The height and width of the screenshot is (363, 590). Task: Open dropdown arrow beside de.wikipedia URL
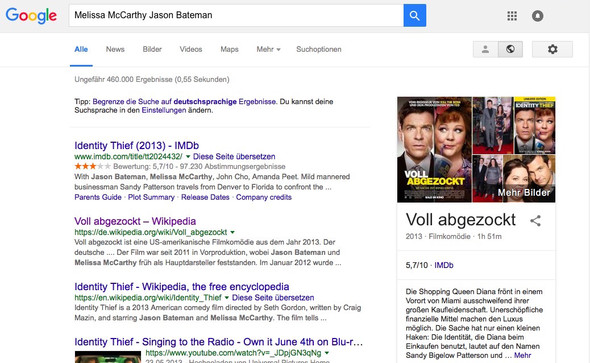click(232, 232)
